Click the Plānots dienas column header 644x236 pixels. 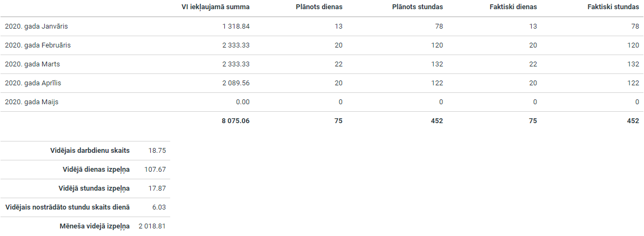click(319, 7)
